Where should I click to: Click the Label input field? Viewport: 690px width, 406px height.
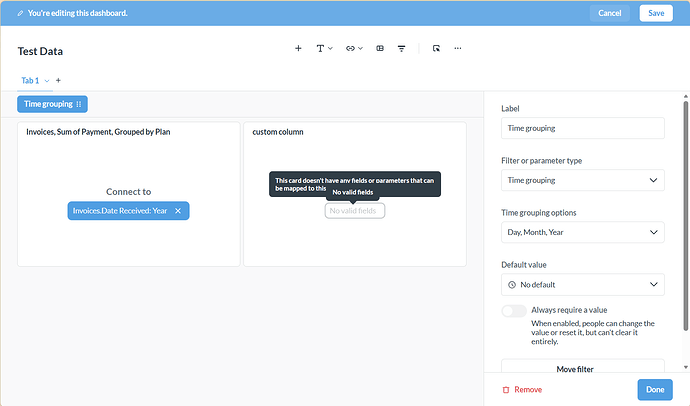tap(583, 128)
